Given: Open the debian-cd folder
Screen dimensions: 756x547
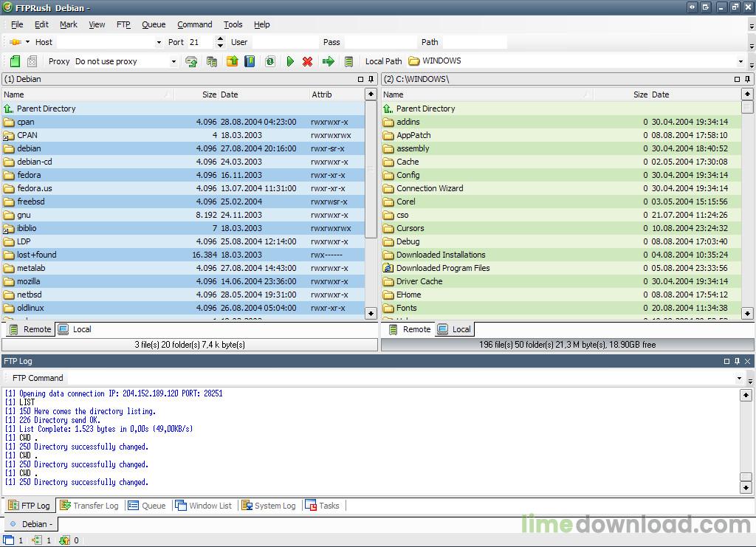Looking at the screenshot, I should (35, 162).
